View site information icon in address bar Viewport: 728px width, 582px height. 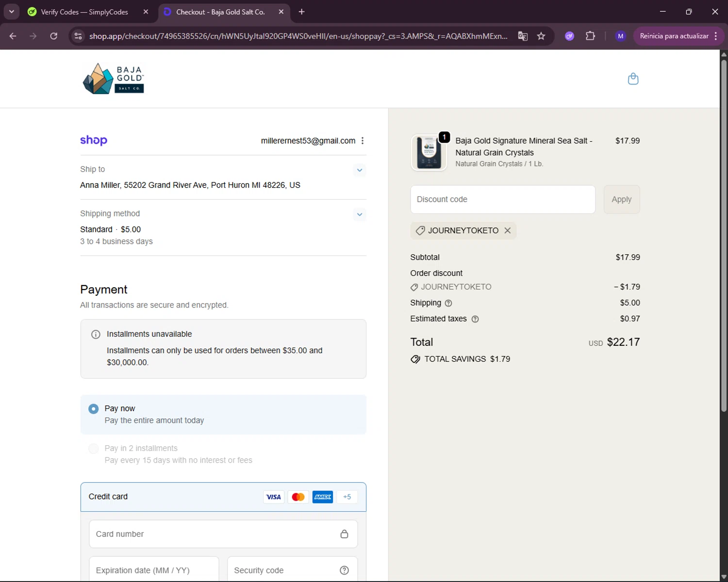pos(78,36)
